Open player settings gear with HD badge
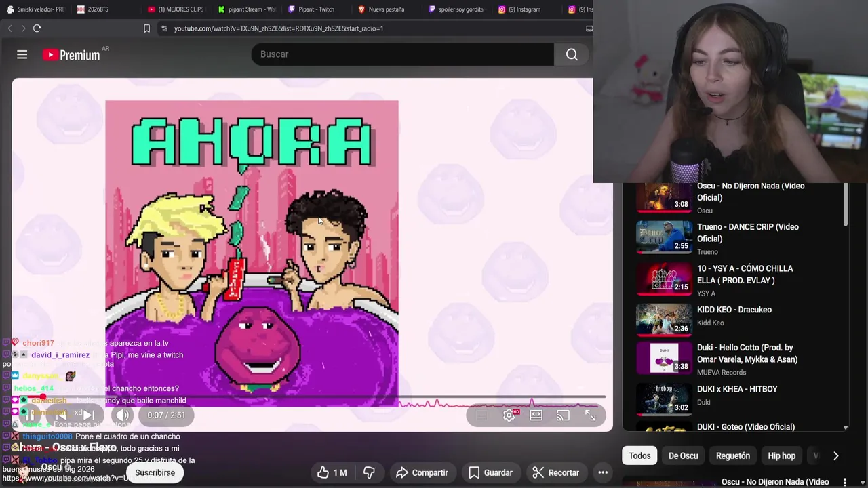This screenshot has width=868, height=488. point(510,415)
